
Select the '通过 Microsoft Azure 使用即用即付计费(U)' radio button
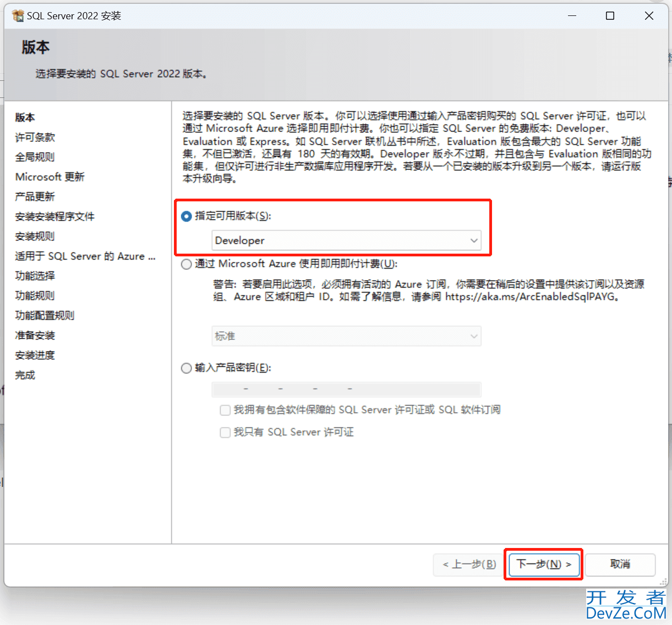pyautogui.click(x=187, y=264)
